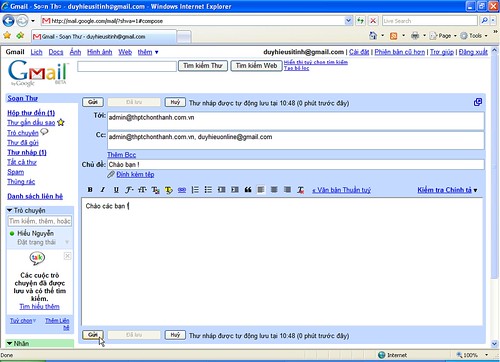Insert a hyperlink with the link icon
The height and width of the screenshot is (362, 500).
(182, 190)
